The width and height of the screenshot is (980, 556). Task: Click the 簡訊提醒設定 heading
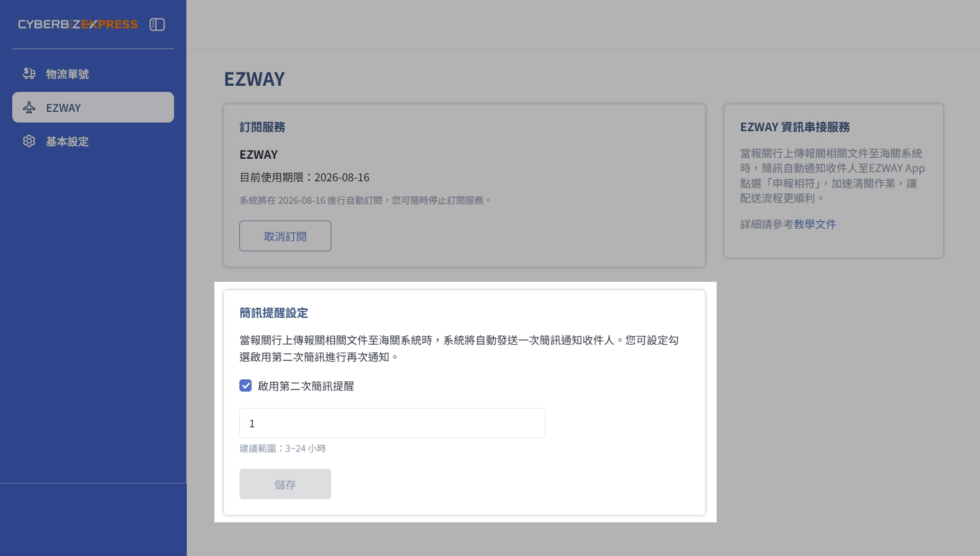coord(274,313)
